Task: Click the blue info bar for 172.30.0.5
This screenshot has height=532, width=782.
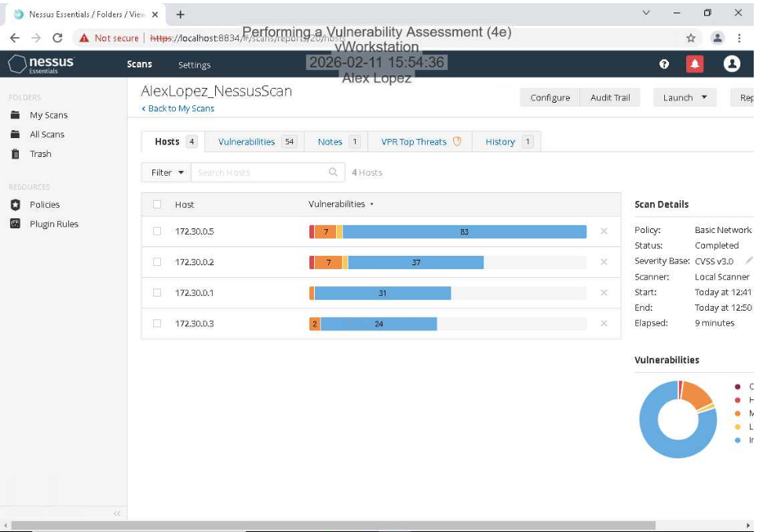Action: tap(464, 231)
